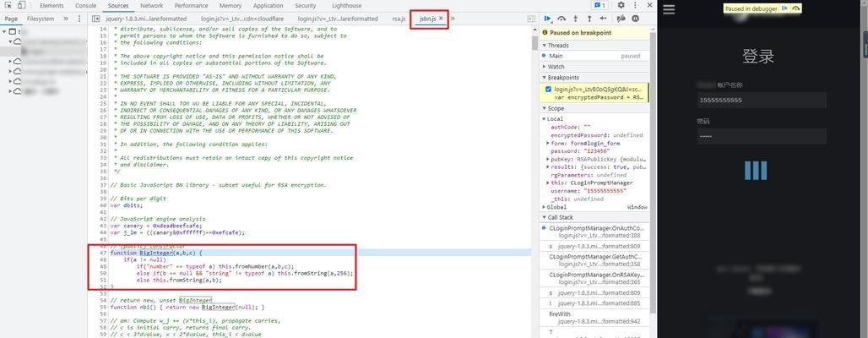Open the page hamburger menu
Viewport: 868px width, 338px height.
669,9
